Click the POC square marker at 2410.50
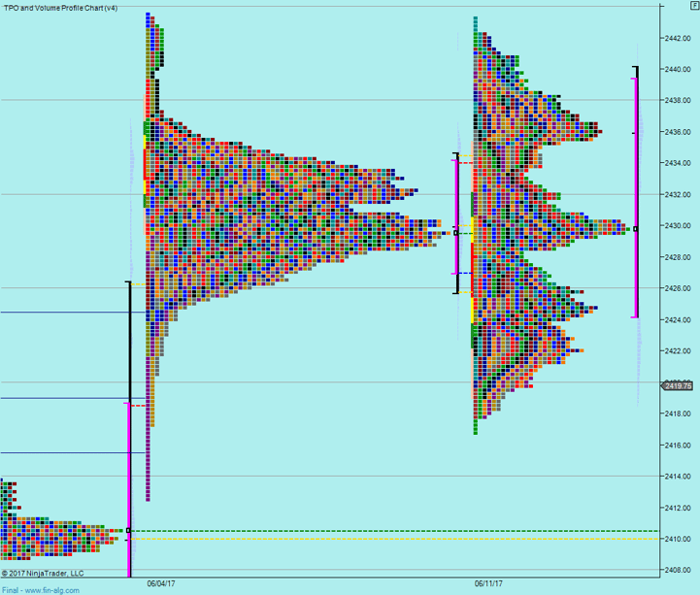700x595 pixels. pos(128,531)
